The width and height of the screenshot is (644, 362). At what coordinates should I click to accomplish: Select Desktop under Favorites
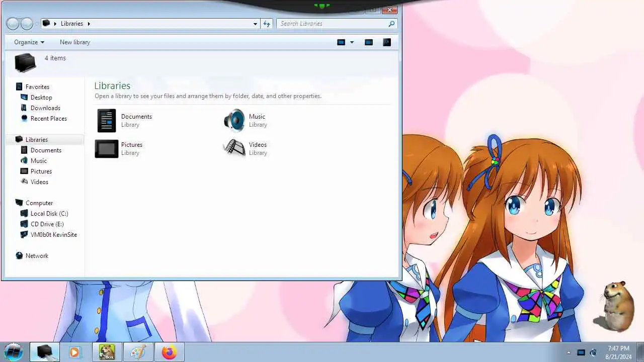tap(41, 98)
